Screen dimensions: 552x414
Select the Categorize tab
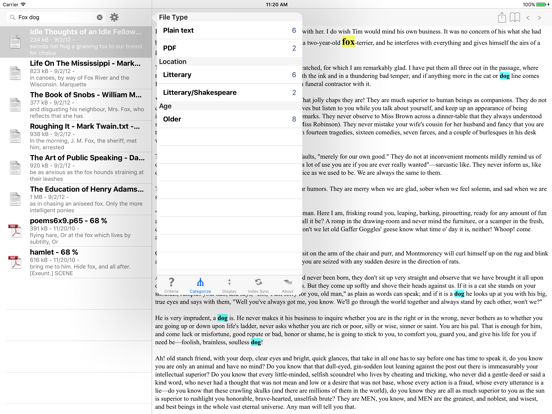200,285
